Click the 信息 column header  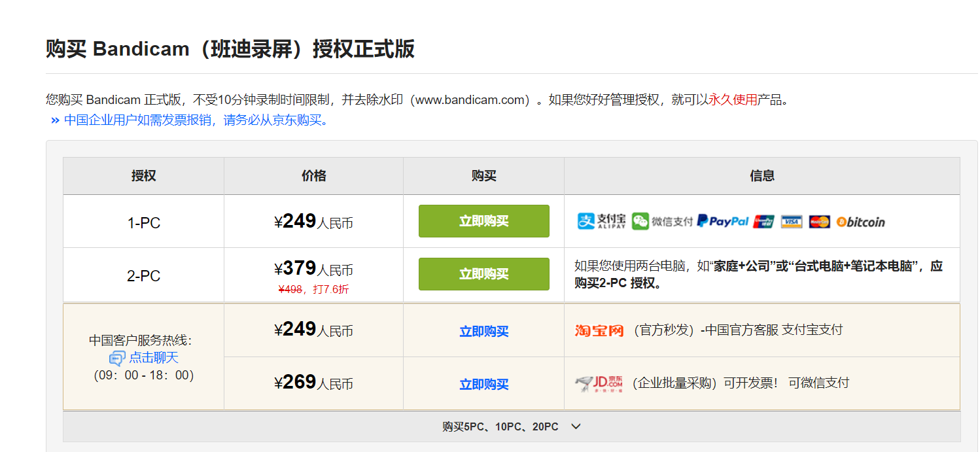click(762, 176)
